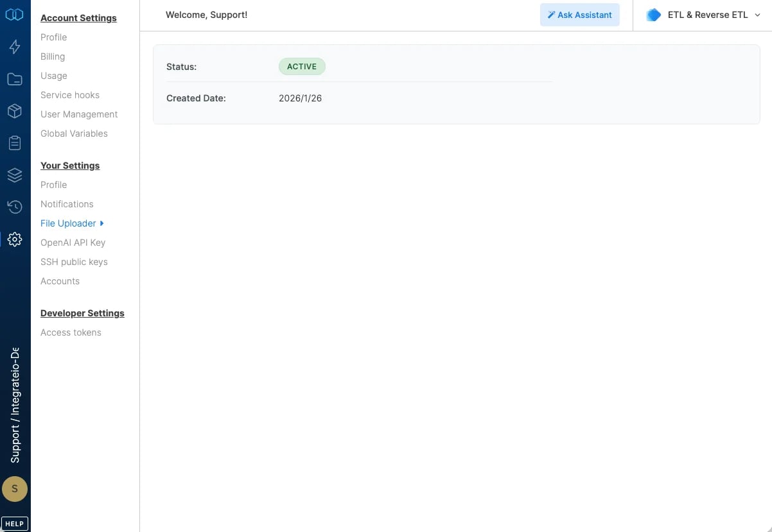The image size is (772, 532).
Task: Go to the Billing settings page
Action: 53,56
